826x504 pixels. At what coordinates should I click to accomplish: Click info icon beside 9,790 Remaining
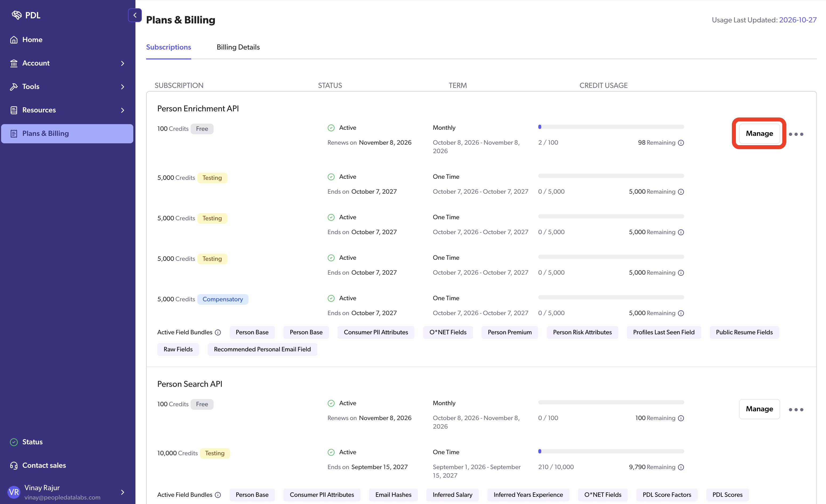(x=681, y=467)
